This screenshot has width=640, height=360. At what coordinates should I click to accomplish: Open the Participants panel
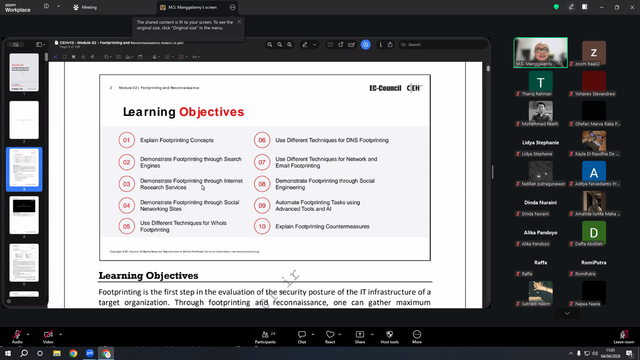[x=265, y=337]
